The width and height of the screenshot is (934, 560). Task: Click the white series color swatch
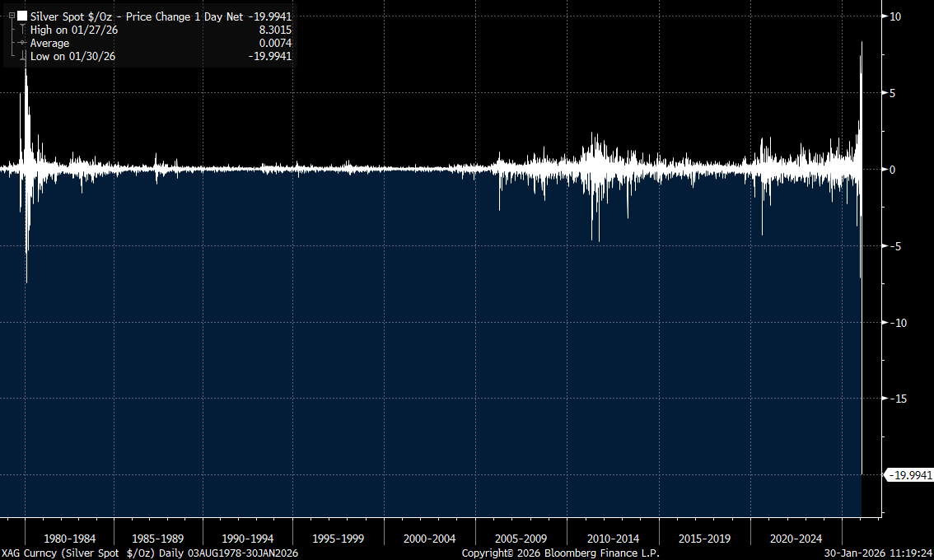pos(22,16)
